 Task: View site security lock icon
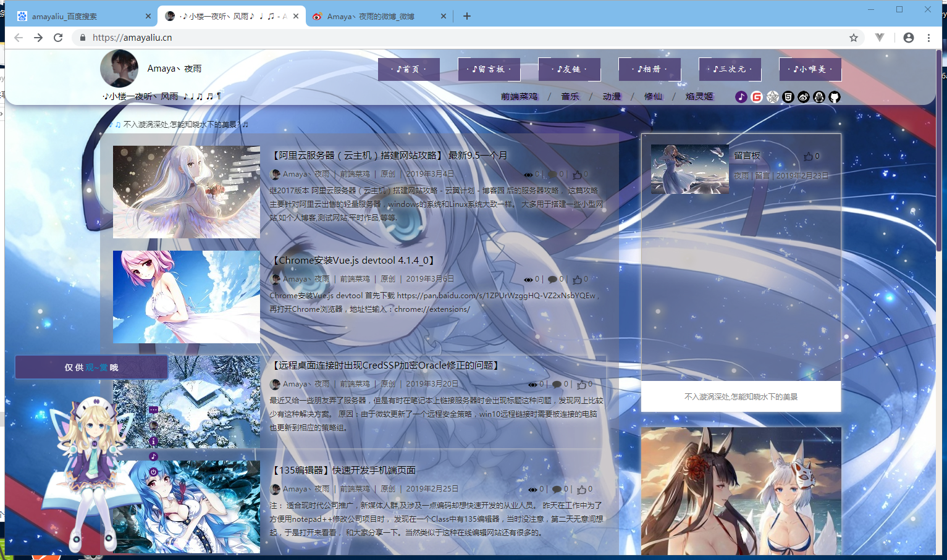[x=82, y=38]
